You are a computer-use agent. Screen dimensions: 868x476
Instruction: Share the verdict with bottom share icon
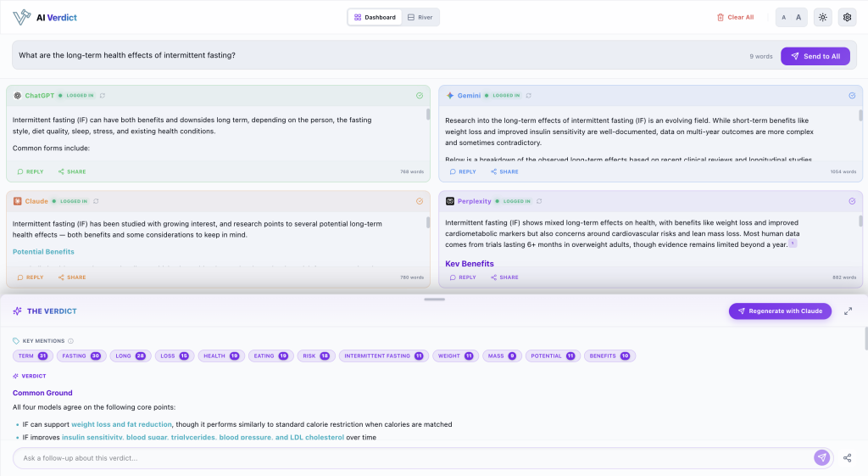(x=847, y=457)
